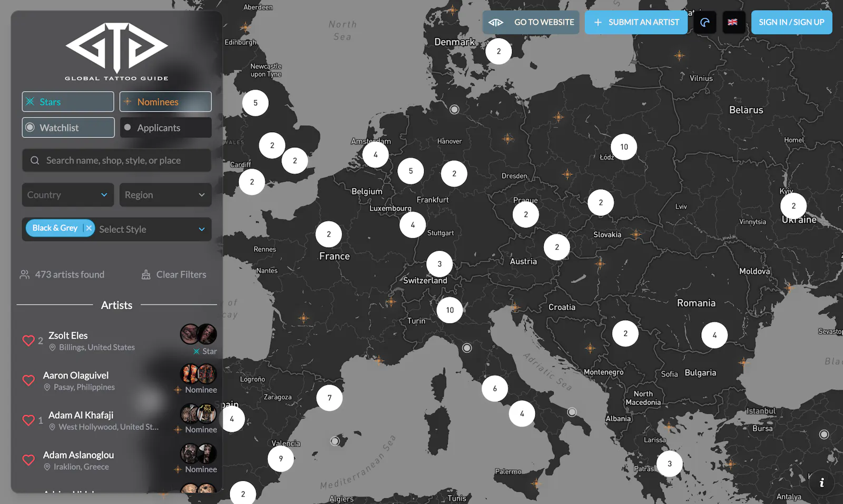The height and width of the screenshot is (504, 843).
Task: Open the Amsterdam cluster of 4
Action: coord(376,154)
